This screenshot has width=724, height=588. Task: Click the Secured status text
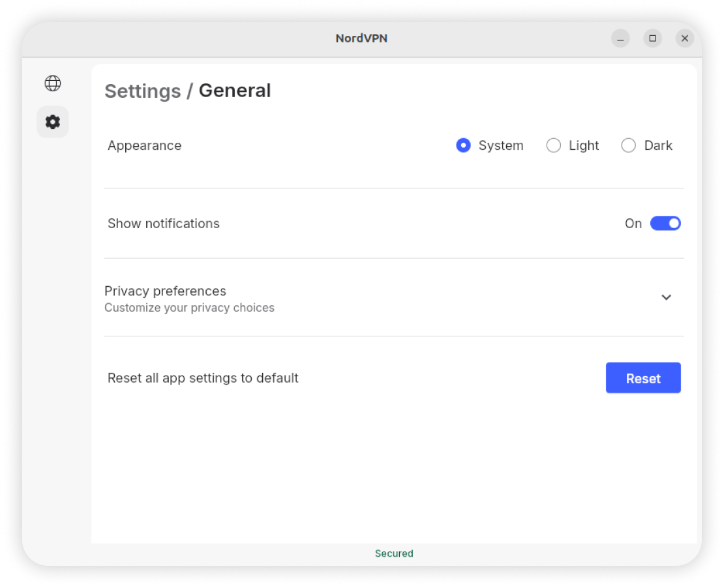coord(394,553)
